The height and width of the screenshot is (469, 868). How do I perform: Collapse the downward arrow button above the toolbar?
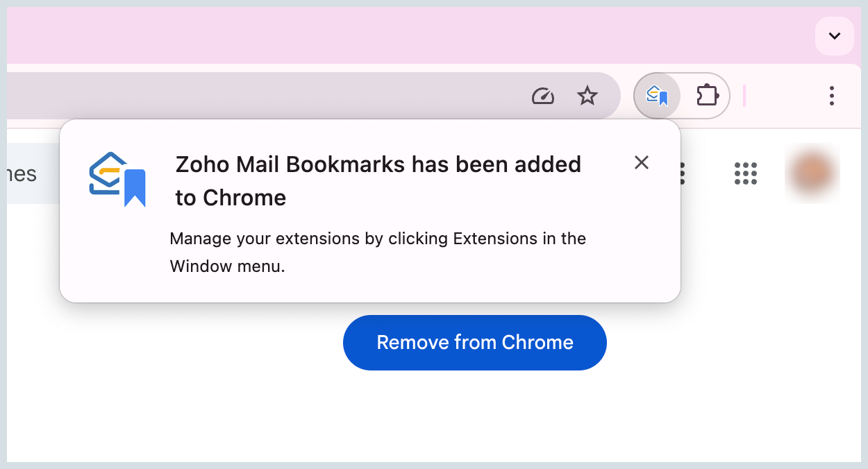835,35
